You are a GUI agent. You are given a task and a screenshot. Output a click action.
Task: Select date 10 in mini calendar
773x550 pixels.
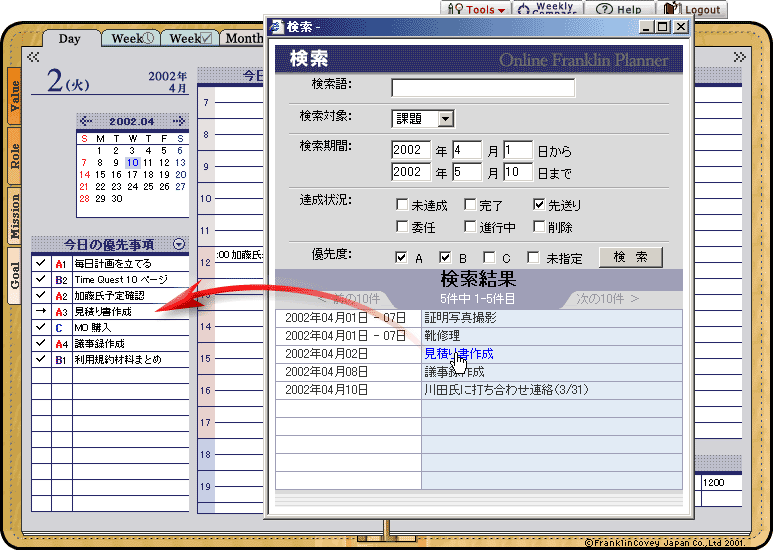click(x=132, y=163)
